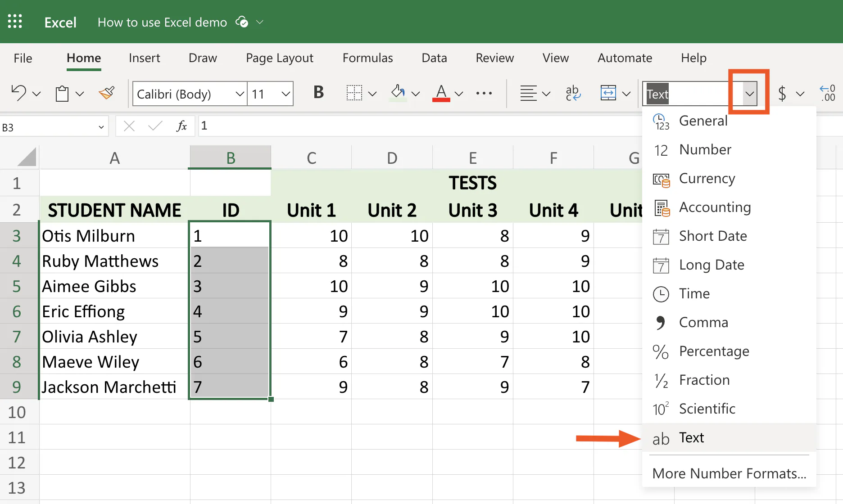Click the Fill Color bucket icon
The height and width of the screenshot is (504, 843).
pos(397,93)
